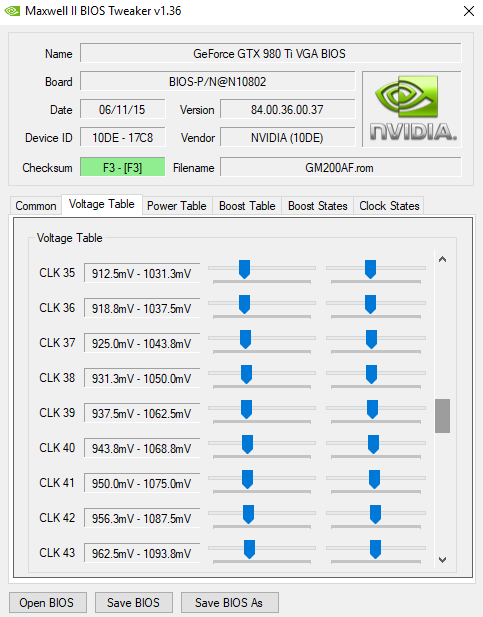This screenshot has height=617, width=483.
Task: Click the voltage table scrollbar thumb
Action: pyautogui.click(x=442, y=416)
